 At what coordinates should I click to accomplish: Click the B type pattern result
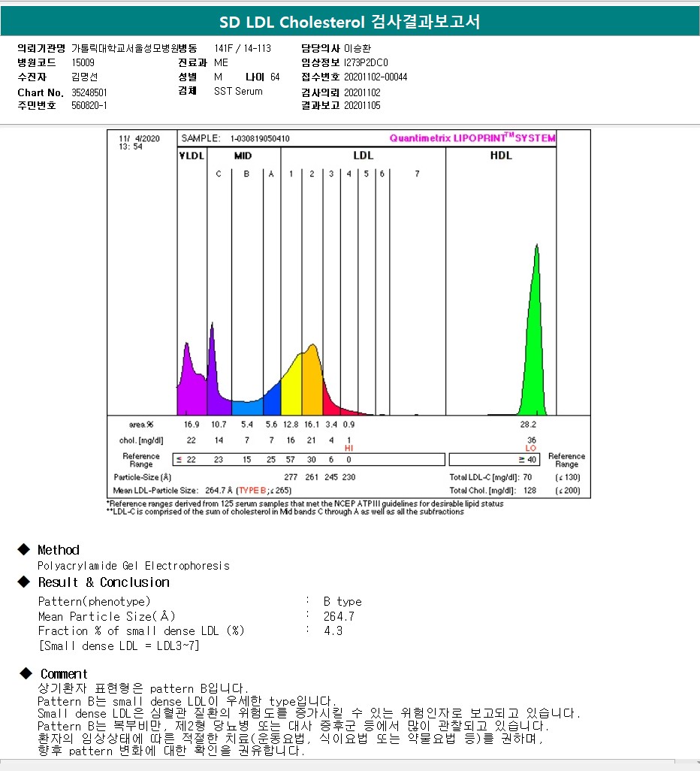(342, 601)
